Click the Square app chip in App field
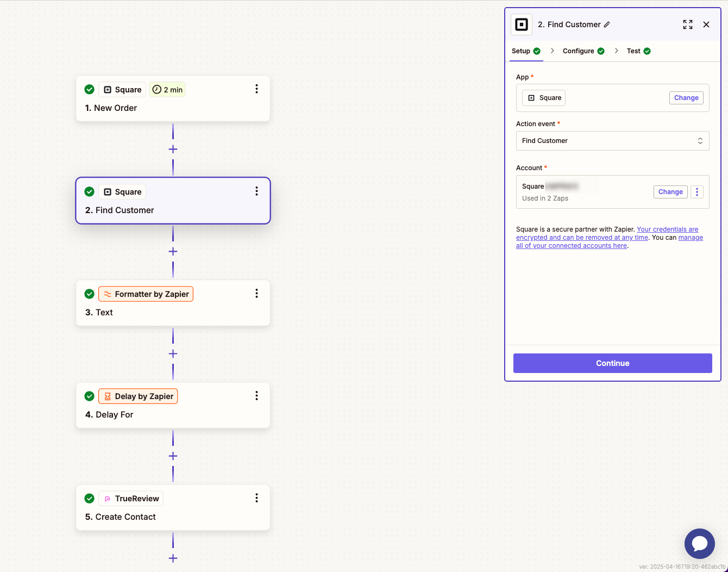Screen dimensions: 728x572 coord(544,98)
